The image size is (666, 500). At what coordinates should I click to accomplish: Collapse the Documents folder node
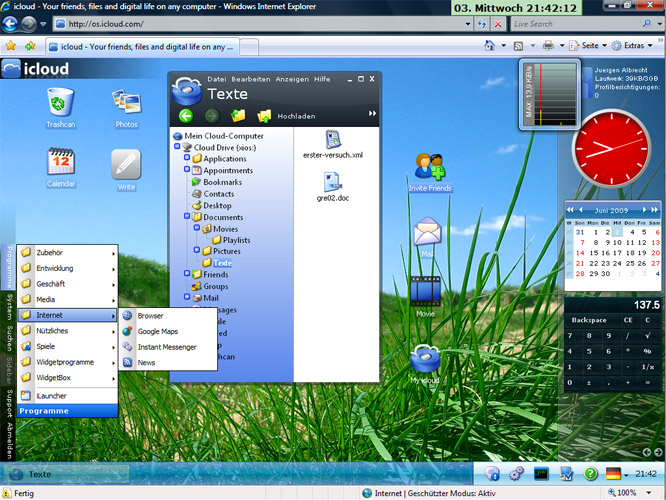click(x=187, y=216)
